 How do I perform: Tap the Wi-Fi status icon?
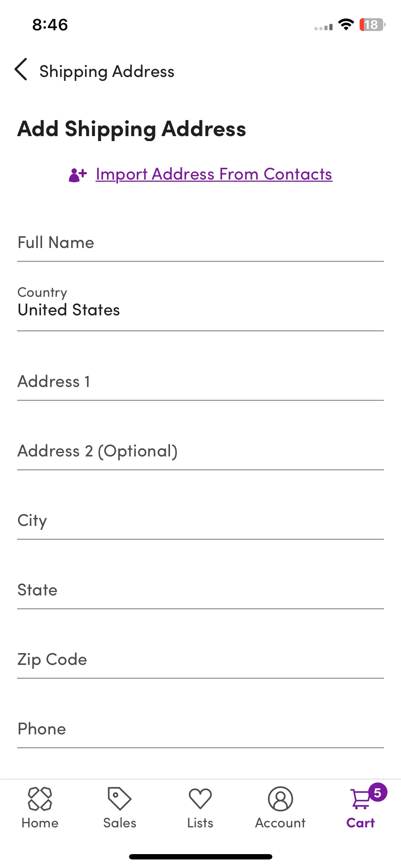tap(346, 24)
